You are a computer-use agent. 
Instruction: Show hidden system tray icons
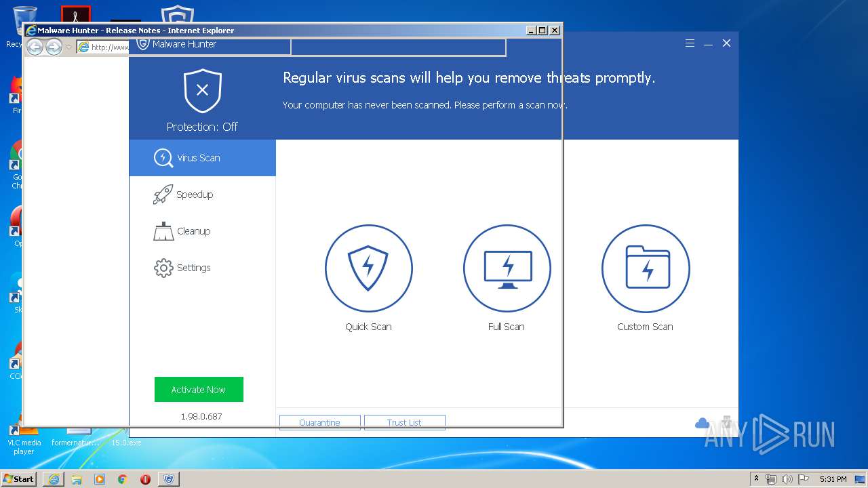click(x=757, y=479)
